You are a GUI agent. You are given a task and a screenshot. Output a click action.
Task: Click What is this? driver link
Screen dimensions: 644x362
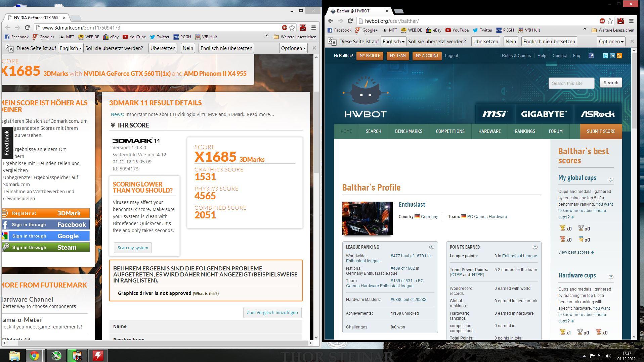[206, 294]
